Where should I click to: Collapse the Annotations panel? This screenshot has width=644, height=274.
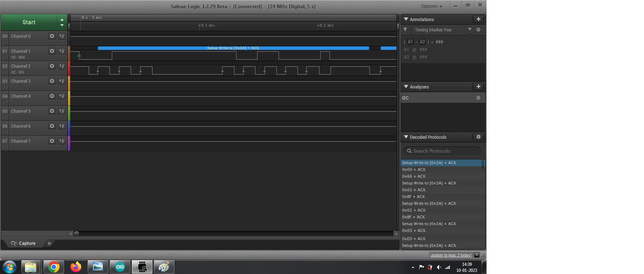pos(406,19)
